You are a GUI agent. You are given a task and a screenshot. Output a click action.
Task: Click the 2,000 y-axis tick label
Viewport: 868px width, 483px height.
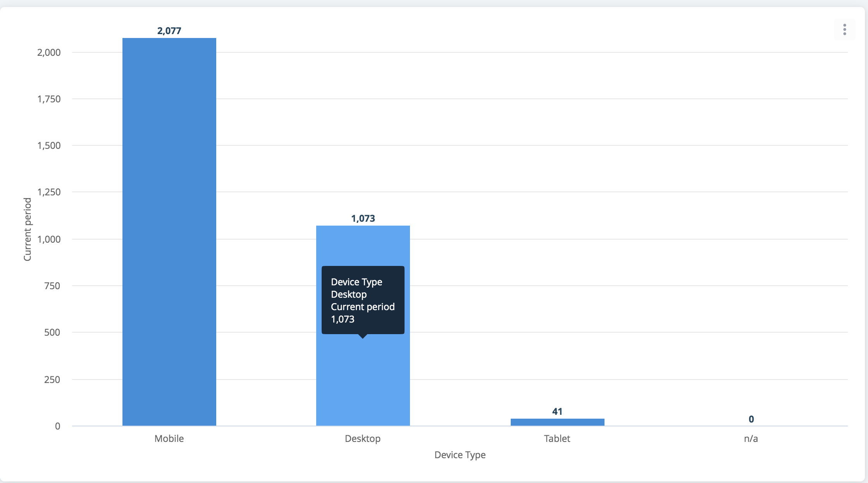49,52
